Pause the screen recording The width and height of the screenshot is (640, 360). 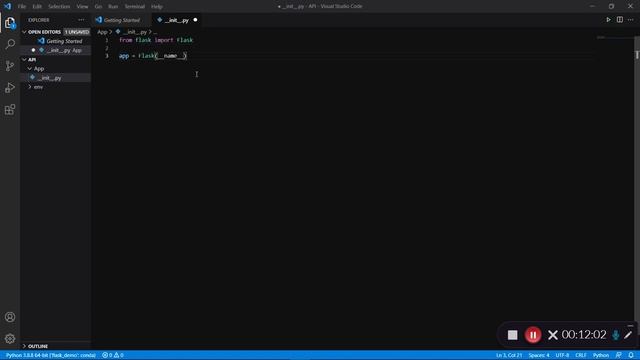(x=533, y=335)
